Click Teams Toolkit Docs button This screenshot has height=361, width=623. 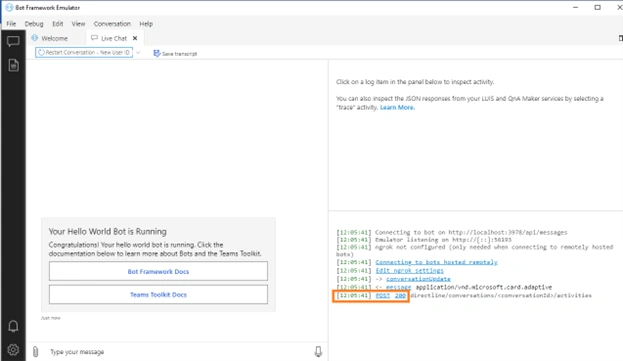click(x=158, y=295)
